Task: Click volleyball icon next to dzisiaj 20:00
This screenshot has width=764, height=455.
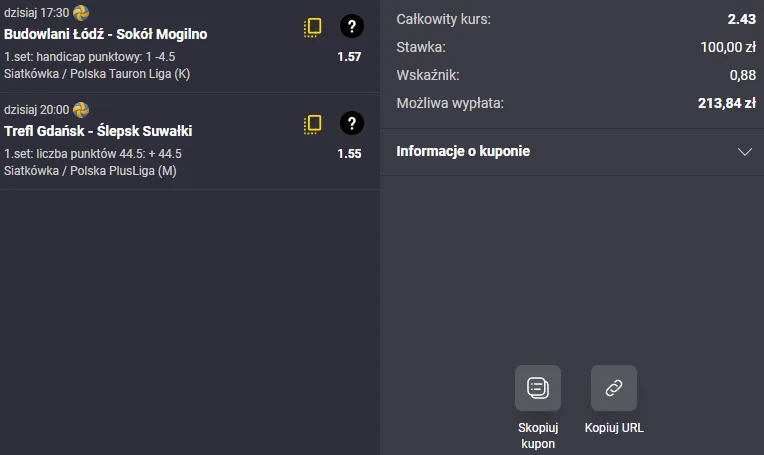Action: tap(81, 109)
